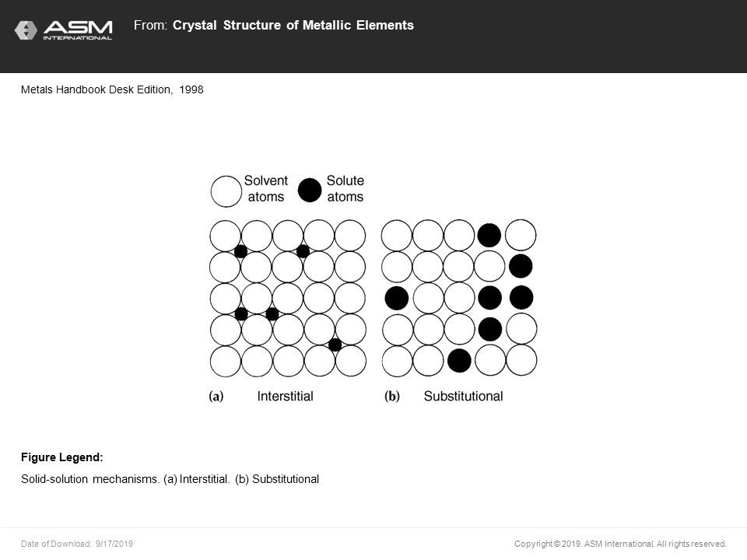Click 'Metals Handbook Desk Edition, 1998' text
This screenshot has height=560, width=747.
click(112, 89)
